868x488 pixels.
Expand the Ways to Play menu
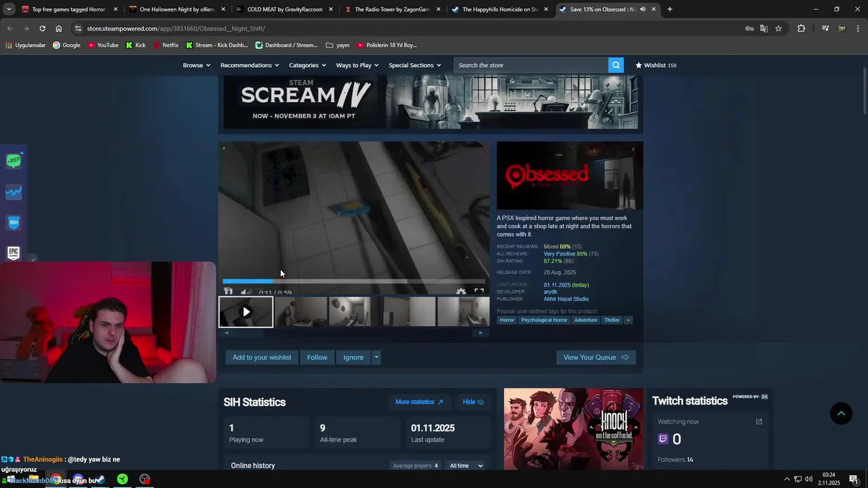point(358,65)
